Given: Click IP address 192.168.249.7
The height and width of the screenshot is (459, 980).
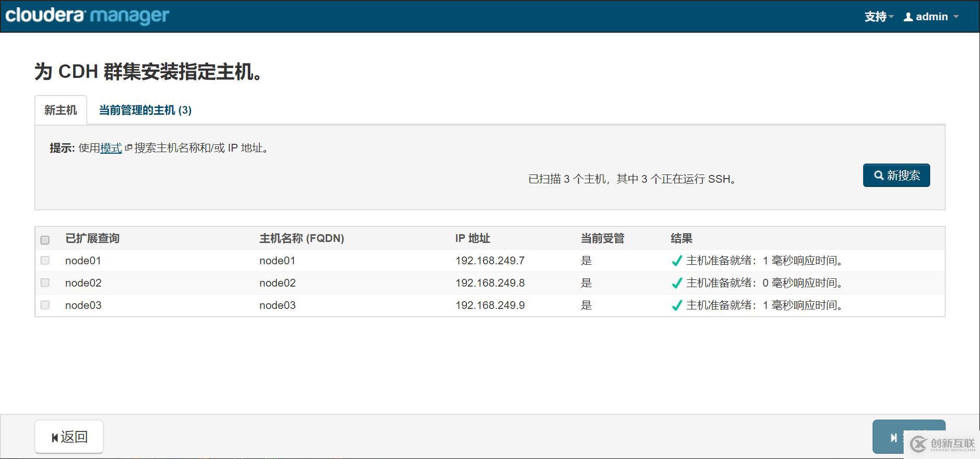Looking at the screenshot, I should tap(490, 261).
